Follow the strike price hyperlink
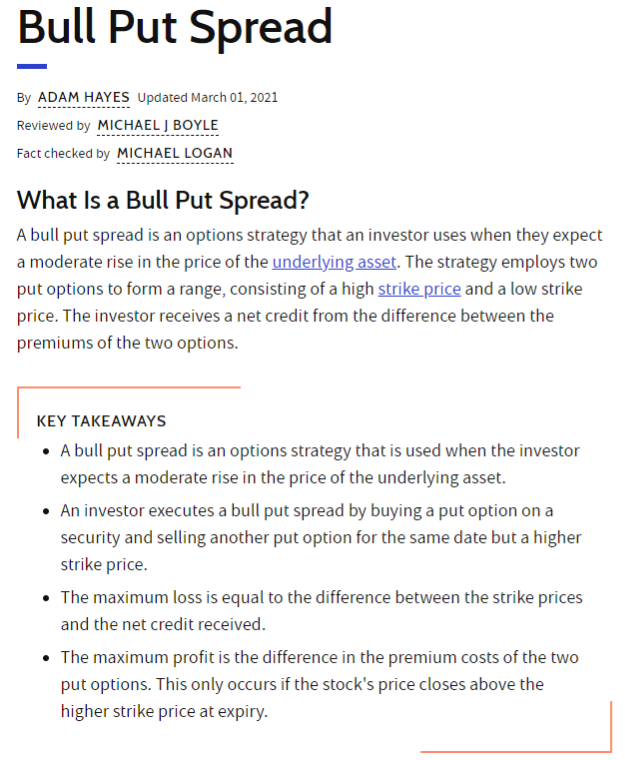Screen dimensions: 625x760 pos(419,289)
